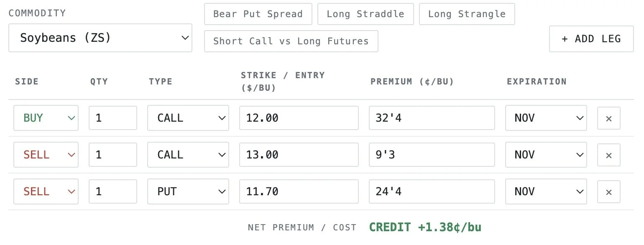
Task: Open the SELL side dropdown on the 13.00 call leg
Action: click(46, 155)
